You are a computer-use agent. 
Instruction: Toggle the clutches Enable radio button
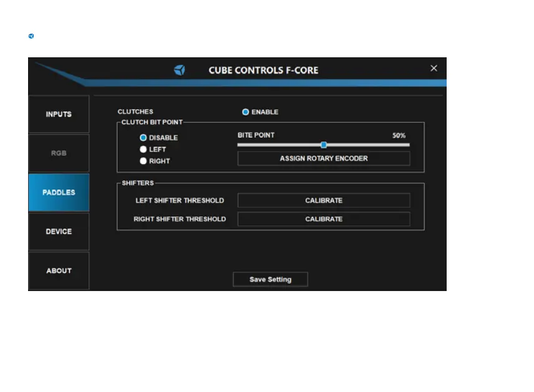pyautogui.click(x=246, y=112)
